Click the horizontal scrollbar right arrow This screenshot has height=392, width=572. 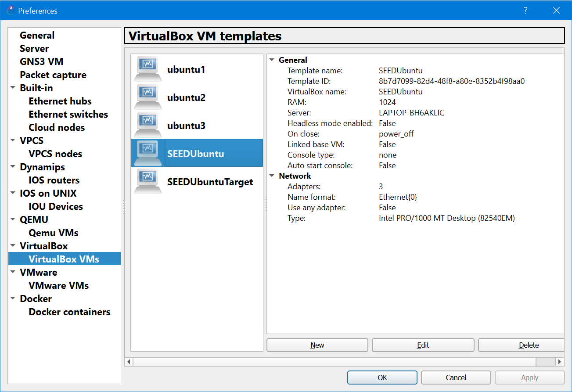pyautogui.click(x=560, y=362)
